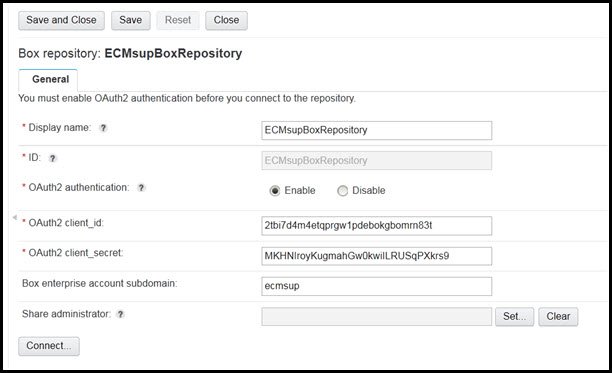Click the Save and Close button

pyautogui.click(x=61, y=20)
